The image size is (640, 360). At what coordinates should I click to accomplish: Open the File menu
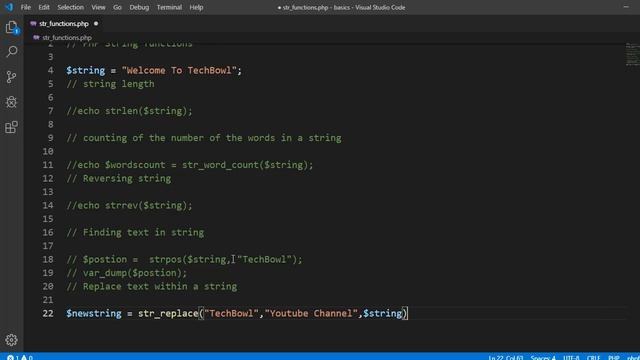pyautogui.click(x=26, y=7)
